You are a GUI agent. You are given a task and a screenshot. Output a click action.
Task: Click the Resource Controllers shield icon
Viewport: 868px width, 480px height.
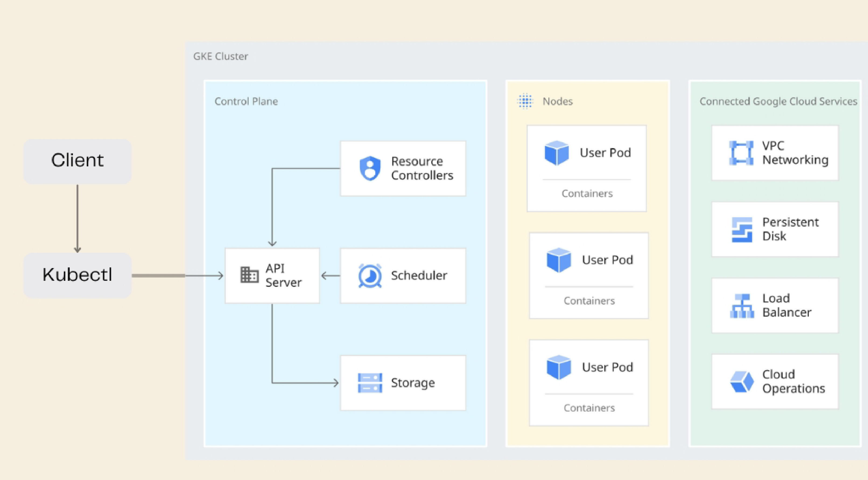tap(370, 168)
